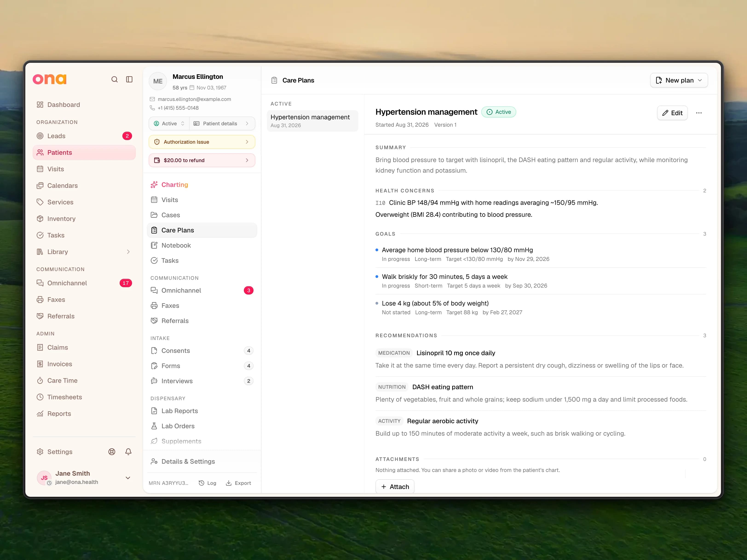Open Interviews section

[x=202, y=381]
